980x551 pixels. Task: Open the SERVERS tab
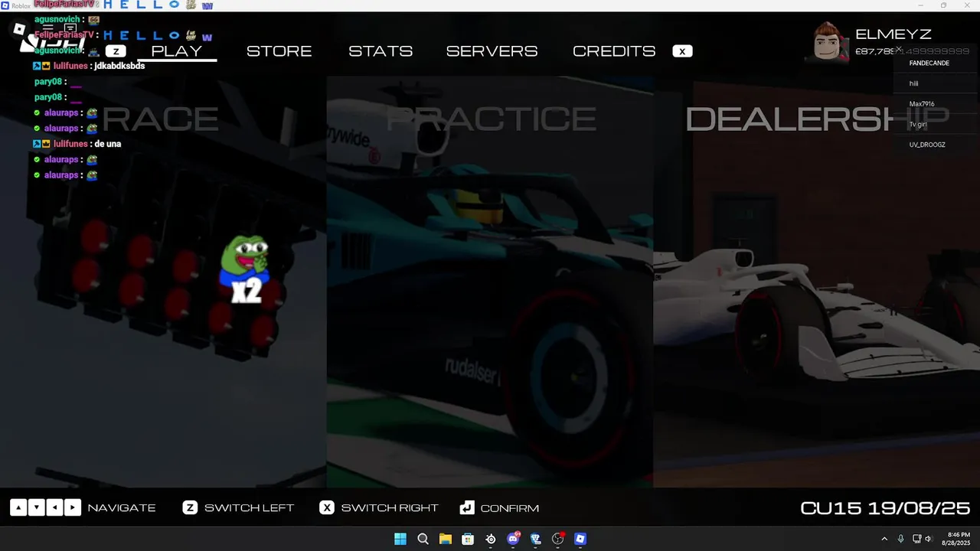tap(492, 51)
